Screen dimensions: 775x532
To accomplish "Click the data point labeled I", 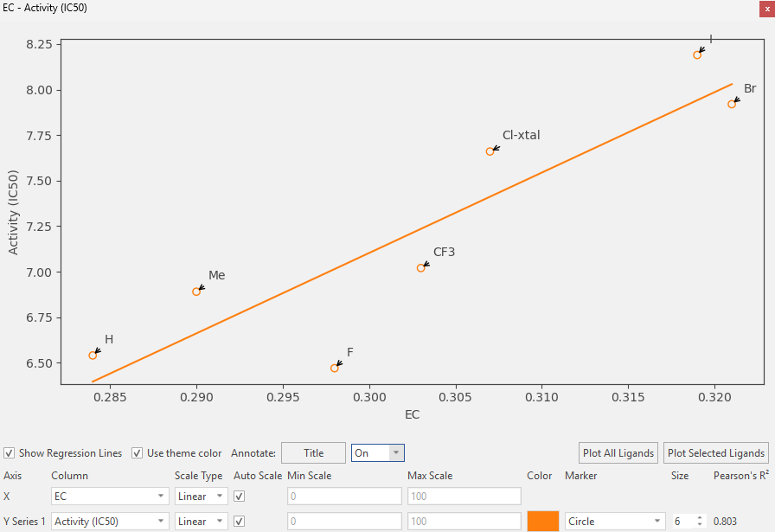I will tap(697, 54).
